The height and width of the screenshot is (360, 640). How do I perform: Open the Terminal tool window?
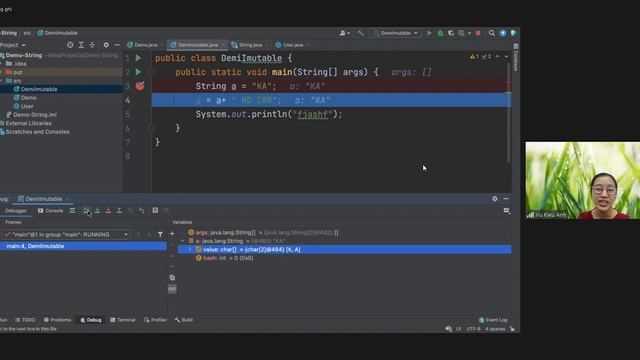(x=123, y=320)
